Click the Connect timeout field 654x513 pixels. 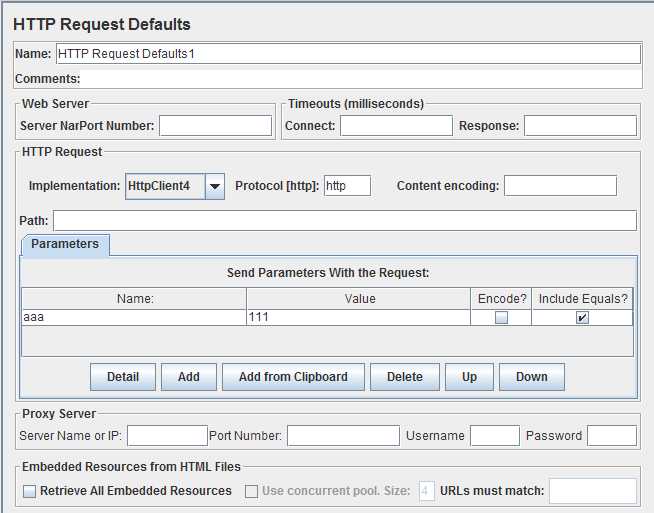(x=396, y=126)
